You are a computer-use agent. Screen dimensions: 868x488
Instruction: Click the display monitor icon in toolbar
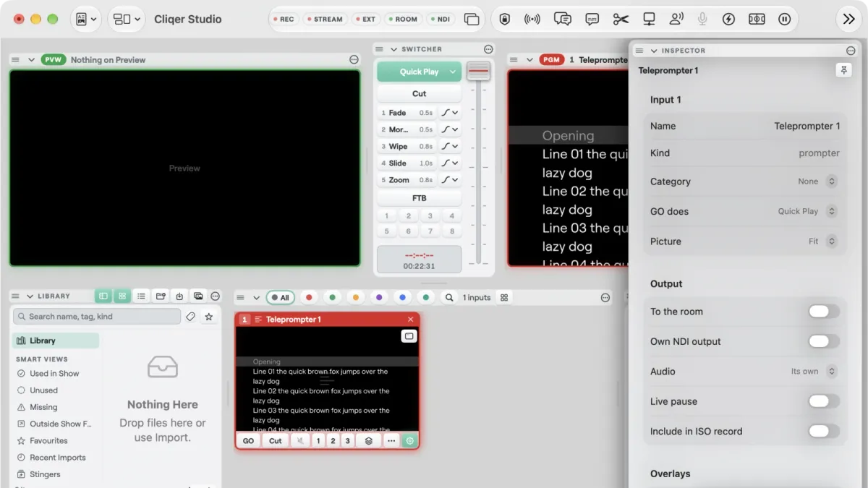click(x=649, y=20)
